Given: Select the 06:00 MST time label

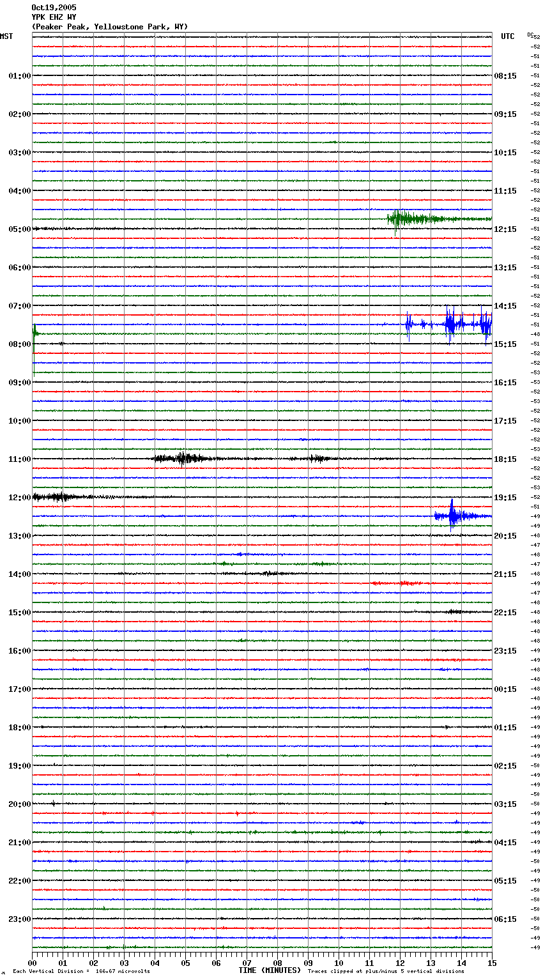Looking at the screenshot, I should pos(20,268).
